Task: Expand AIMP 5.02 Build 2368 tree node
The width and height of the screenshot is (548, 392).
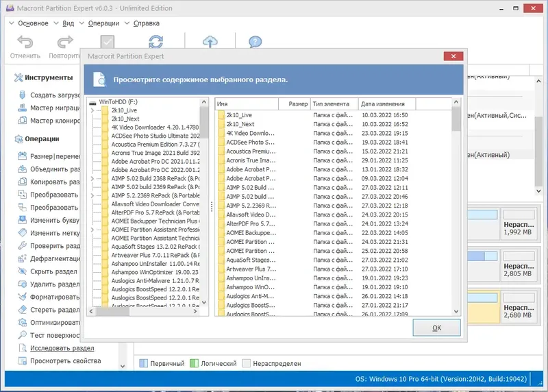Action: coord(92,178)
